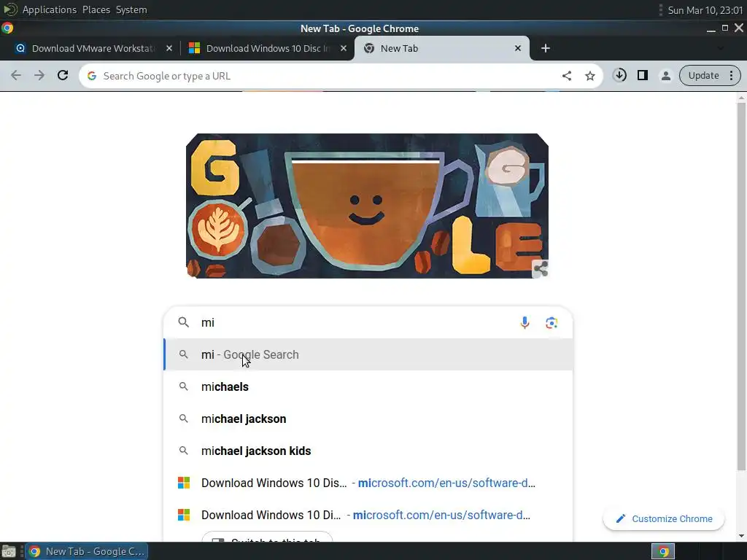Share the Google Doodle
The width and height of the screenshot is (747, 560).
541,268
